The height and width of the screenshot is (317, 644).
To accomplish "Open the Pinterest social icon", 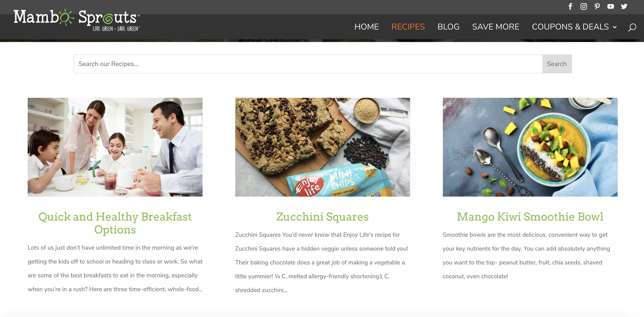I will (597, 6).
